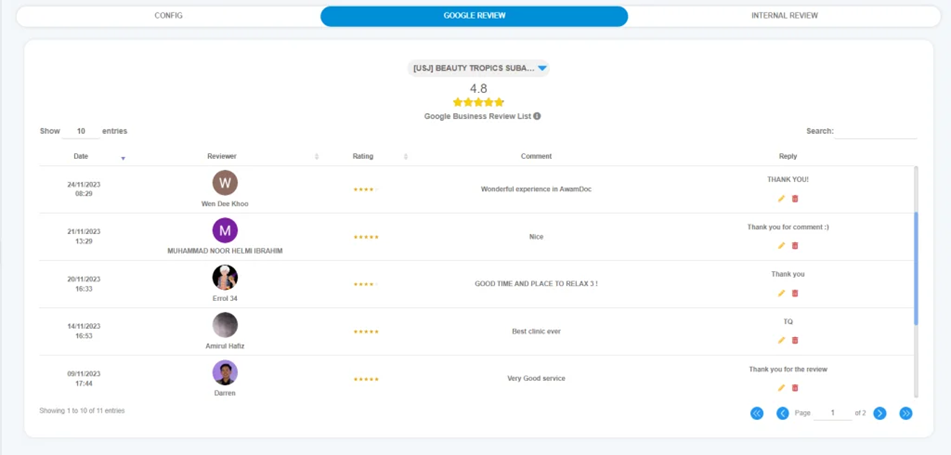The height and width of the screenshot is (455, 951).
Task: Click Wen Dee Khoo's avatar thumbnail
Action: click(225, 183)
